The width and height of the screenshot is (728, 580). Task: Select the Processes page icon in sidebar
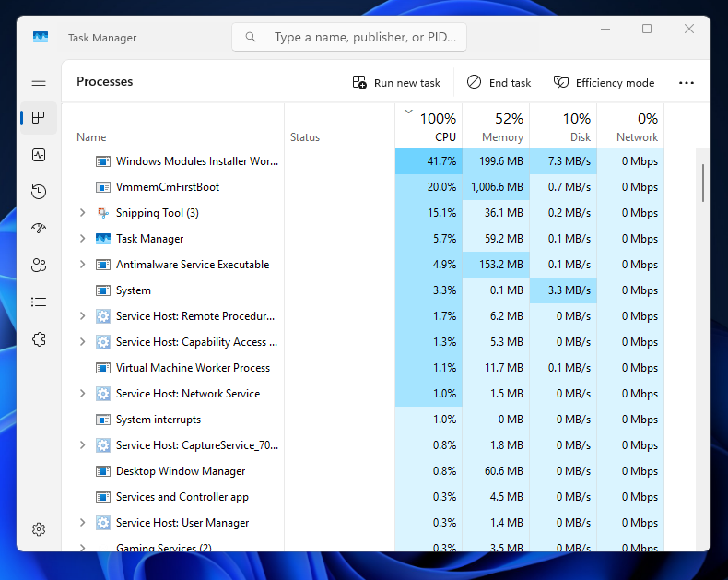point(39,118)
